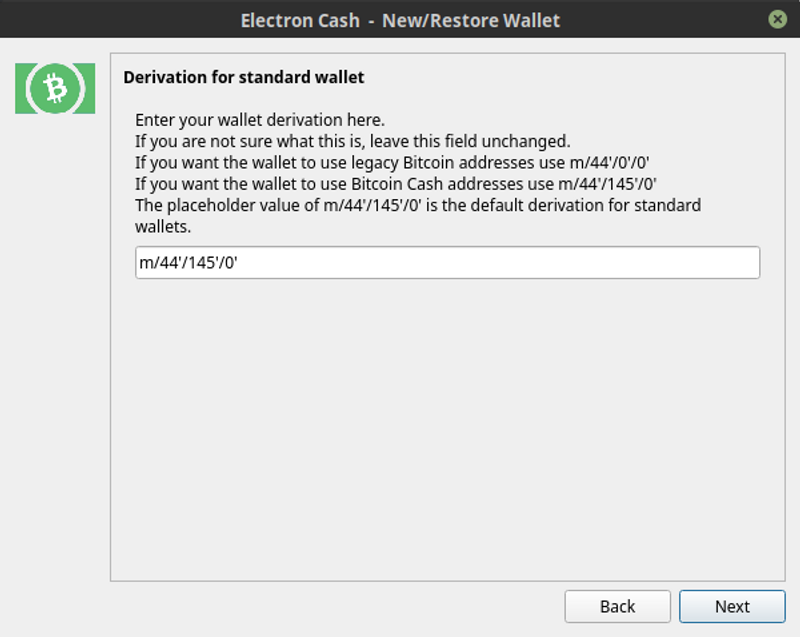Screen dimensions: 800x637
Task: Click 'Enter your wallet derivation here.' text
Action: (x=260, y=120)
